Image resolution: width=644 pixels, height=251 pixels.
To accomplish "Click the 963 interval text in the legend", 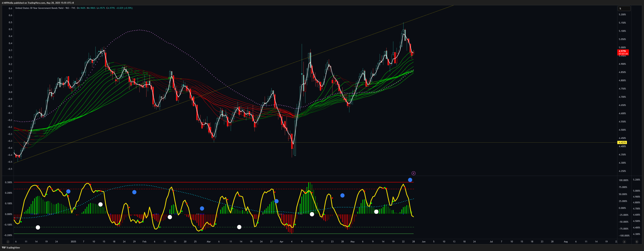I will pos(67,8).
